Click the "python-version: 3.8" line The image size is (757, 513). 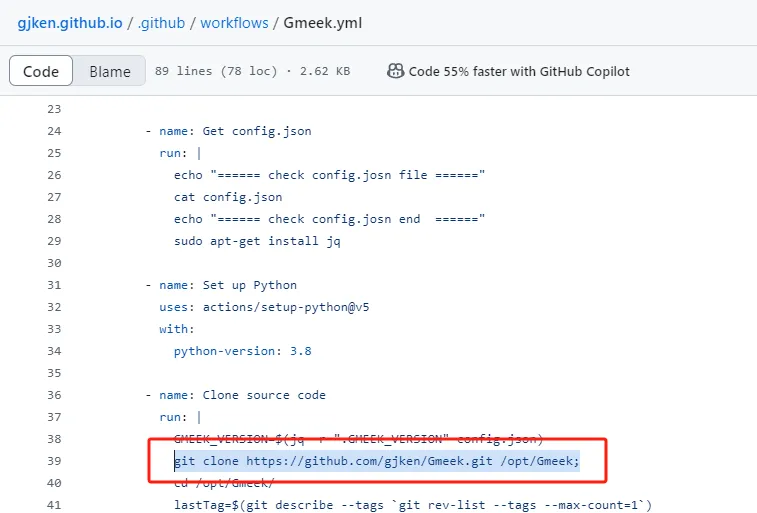(x=243, y=351)
